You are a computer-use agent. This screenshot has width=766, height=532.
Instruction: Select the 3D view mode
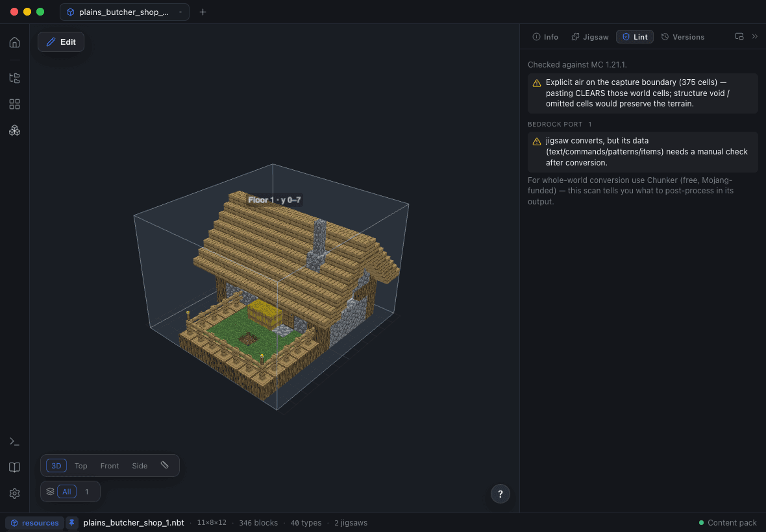click(56, 466)
